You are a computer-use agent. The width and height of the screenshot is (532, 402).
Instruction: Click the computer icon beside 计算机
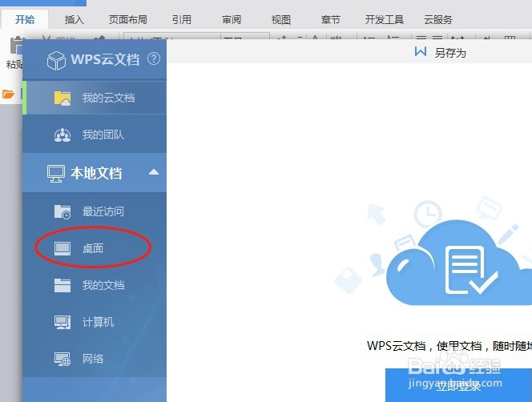pos(62,322)
